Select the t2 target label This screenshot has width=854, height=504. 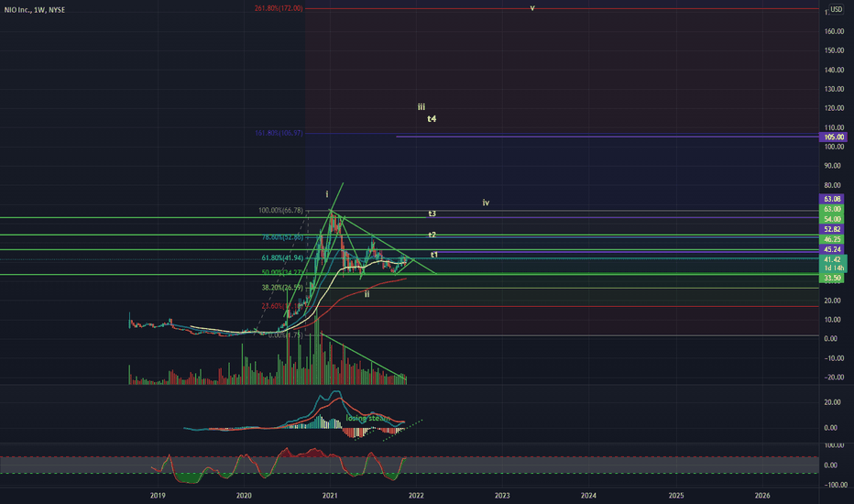point(432,235)
